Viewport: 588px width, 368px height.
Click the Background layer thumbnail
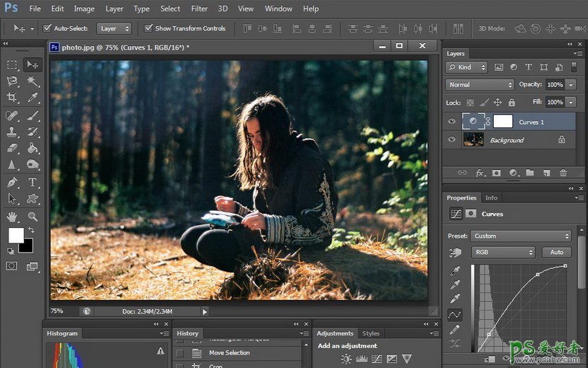(x=473, y=139)
